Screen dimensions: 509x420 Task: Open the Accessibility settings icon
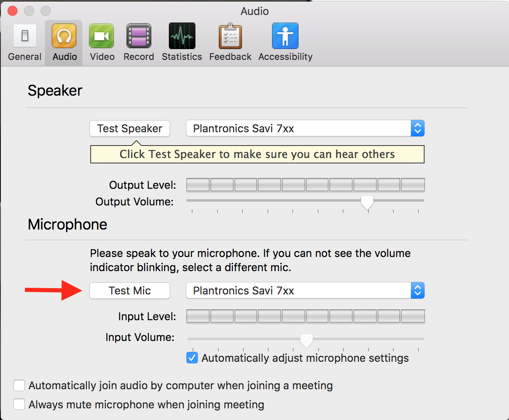[x=285, y=36]
